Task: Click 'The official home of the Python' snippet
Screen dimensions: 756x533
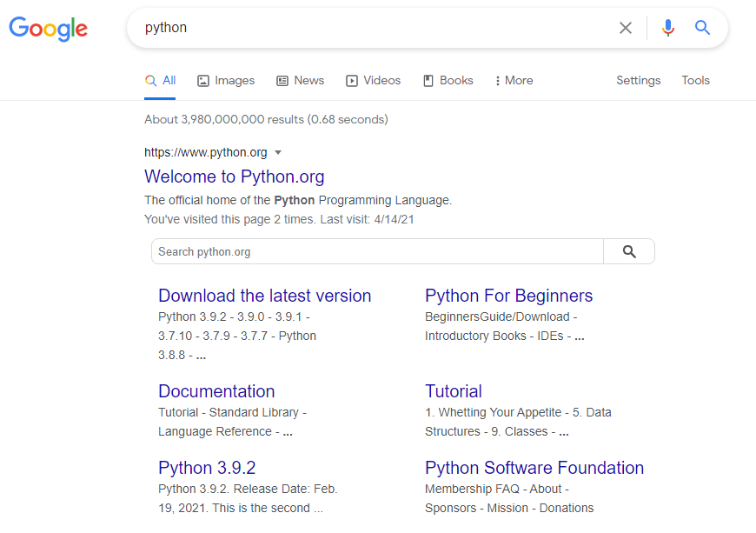Action: tap(298, 200)
